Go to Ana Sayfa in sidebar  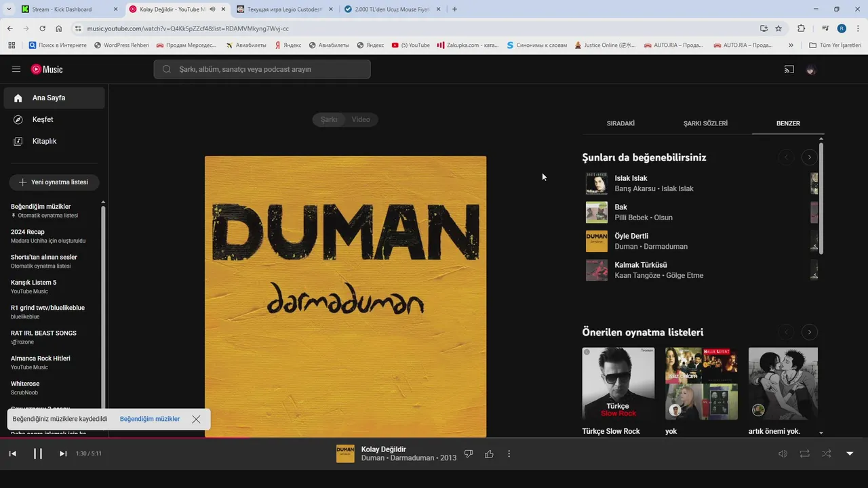[54, 98]
